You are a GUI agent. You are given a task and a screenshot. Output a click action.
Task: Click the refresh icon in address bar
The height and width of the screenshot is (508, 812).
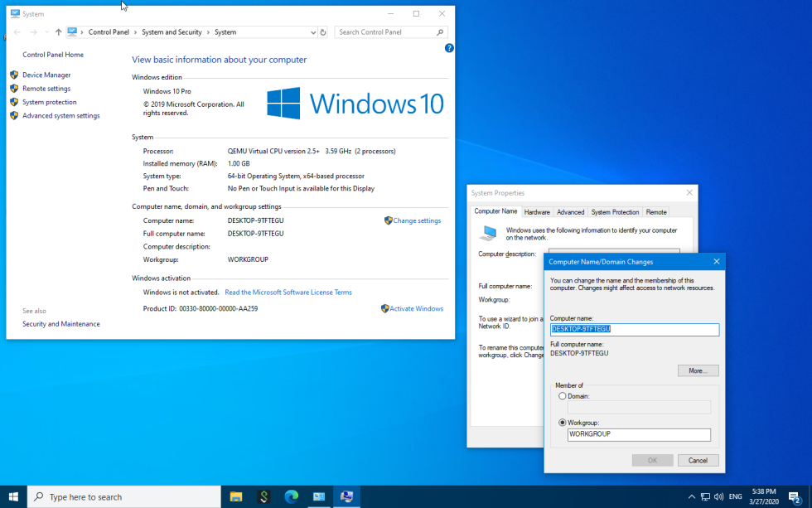tap(322, 32)
